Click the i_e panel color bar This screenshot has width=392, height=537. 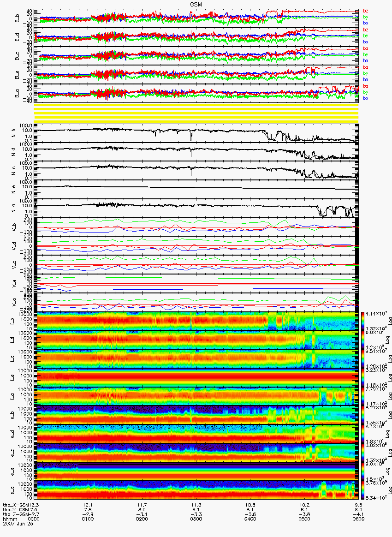[x=363, y=377]
